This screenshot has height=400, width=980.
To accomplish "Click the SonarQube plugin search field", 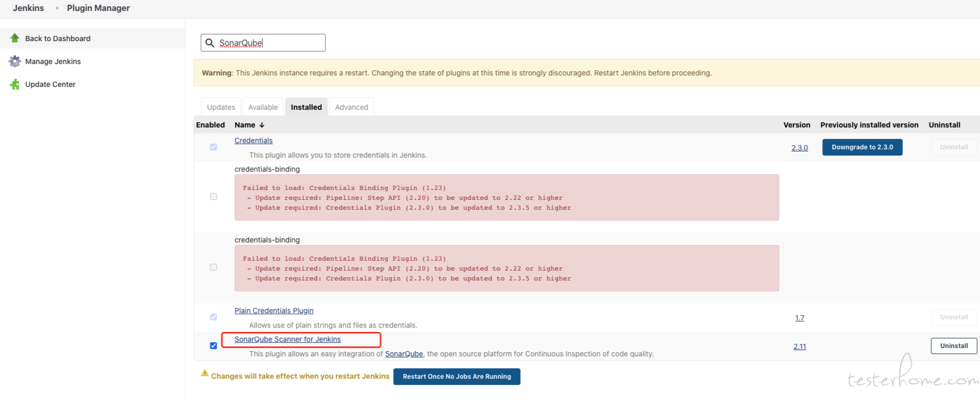I will pos(263,43).
